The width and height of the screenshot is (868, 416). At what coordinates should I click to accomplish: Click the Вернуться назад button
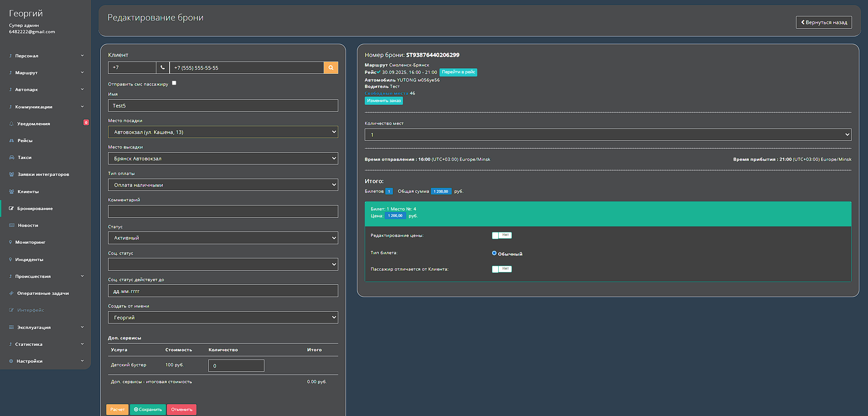point(823,22)
